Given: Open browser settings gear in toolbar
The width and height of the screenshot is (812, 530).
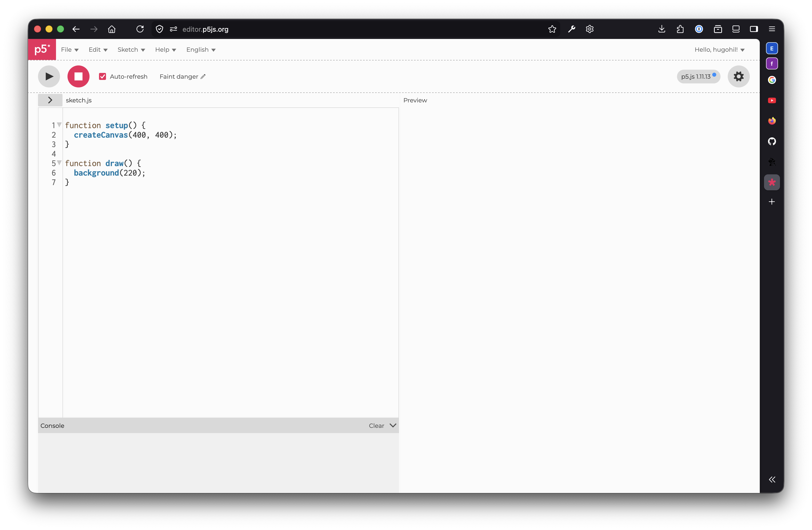Looking at the screenshot, I should (x=589, y=29).
